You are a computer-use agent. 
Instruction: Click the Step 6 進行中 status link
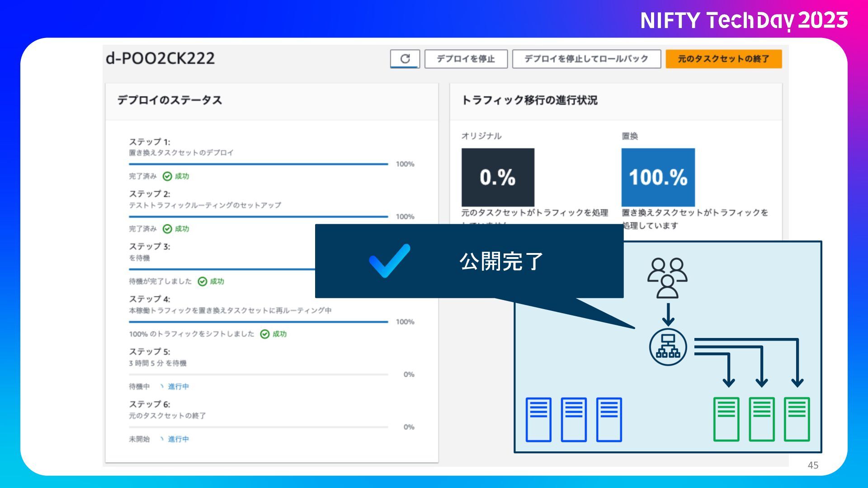tap(178, 439)
